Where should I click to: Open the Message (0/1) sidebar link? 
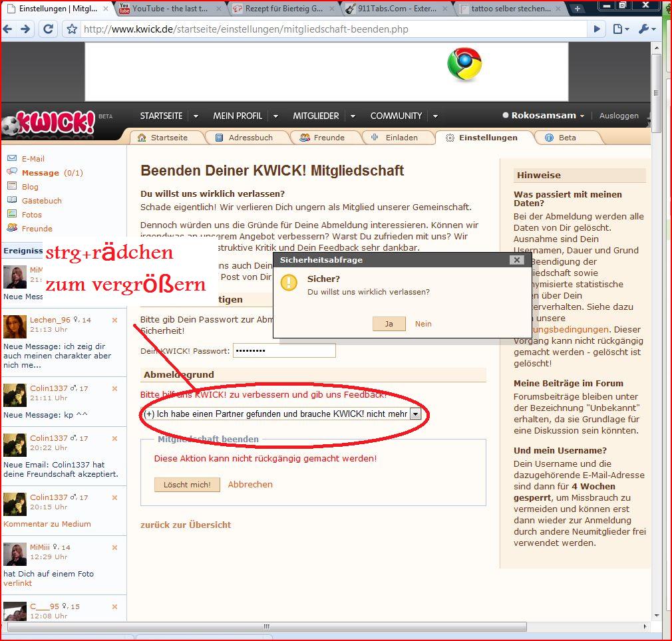[53, 173]
